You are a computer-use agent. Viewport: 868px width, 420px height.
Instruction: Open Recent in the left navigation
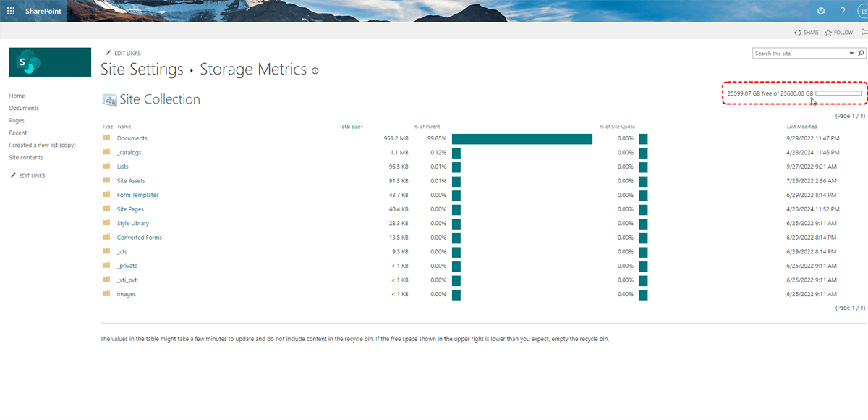pyautogui.click(x=18, y=133)
